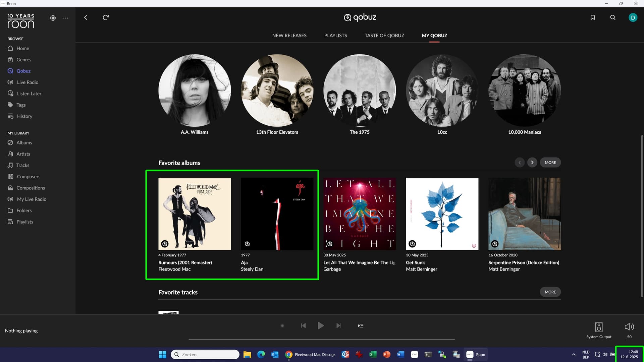Open Tags in sidebar
644x362 pixels.
click(x=21, y=105)
